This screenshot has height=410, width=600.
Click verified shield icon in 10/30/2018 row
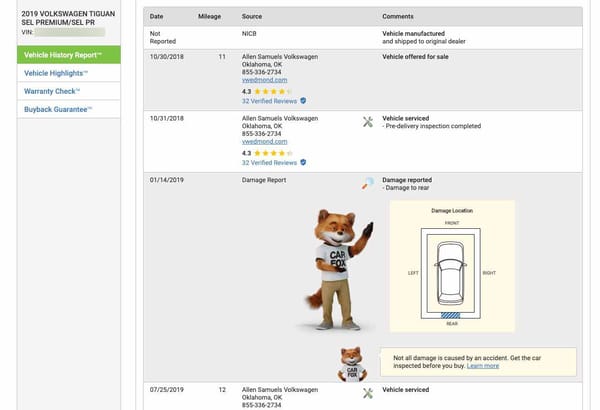(303, 101)
